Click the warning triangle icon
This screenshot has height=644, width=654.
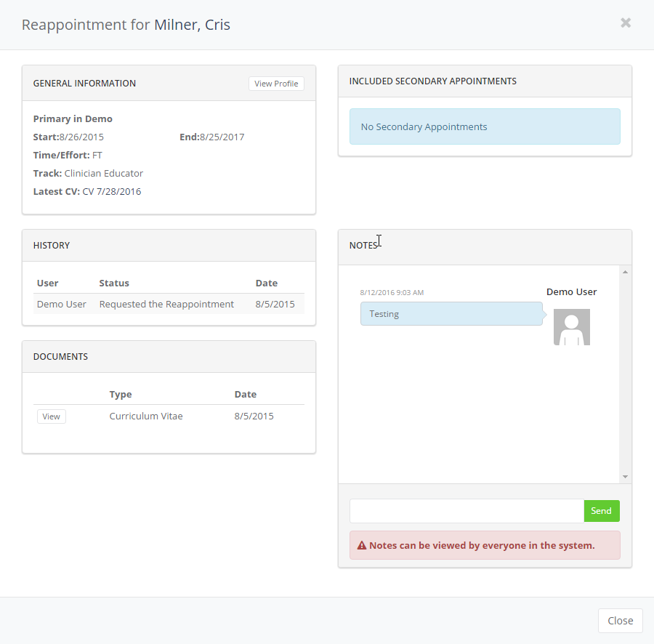click(361, 545)
